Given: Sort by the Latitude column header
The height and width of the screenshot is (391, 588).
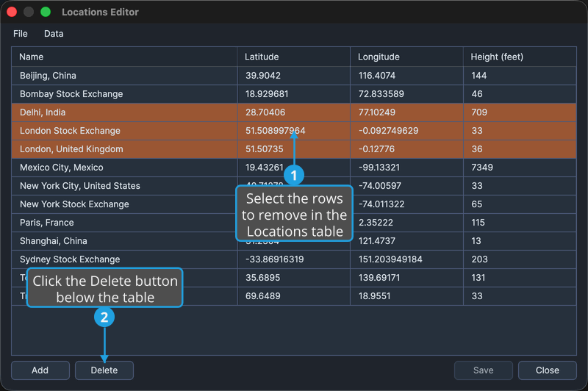Looking at the screenshot, I should coord(293,57).
